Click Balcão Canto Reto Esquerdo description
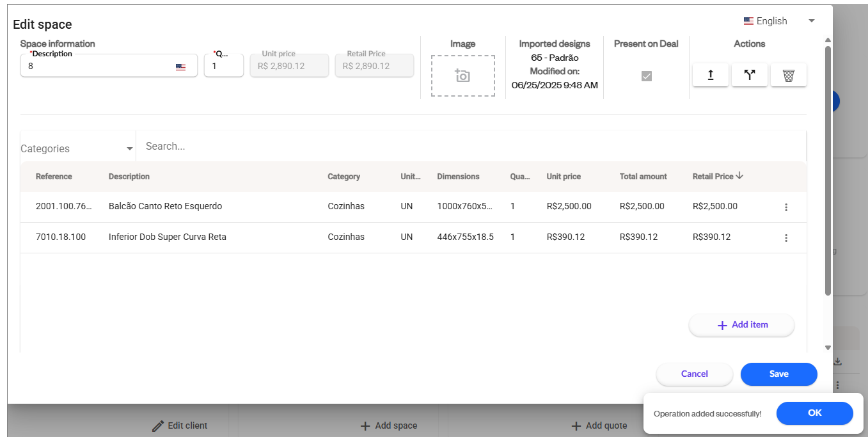 click(x=166, y=206)
